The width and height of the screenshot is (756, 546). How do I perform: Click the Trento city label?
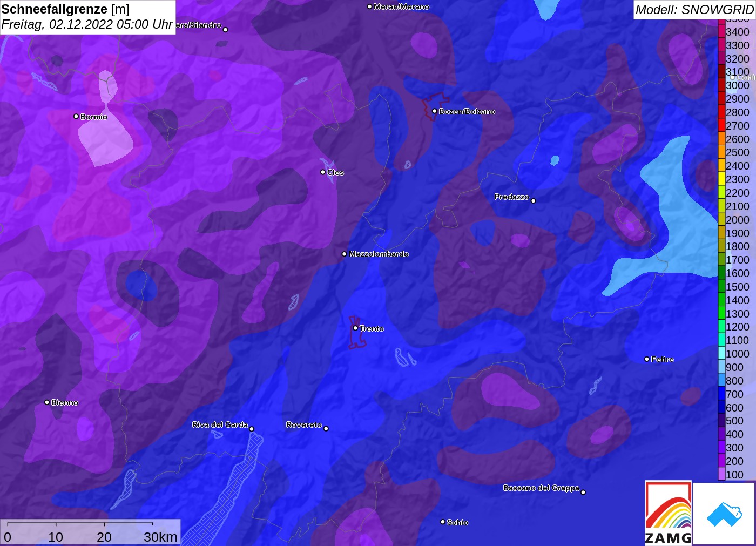[x=372, y=328]
